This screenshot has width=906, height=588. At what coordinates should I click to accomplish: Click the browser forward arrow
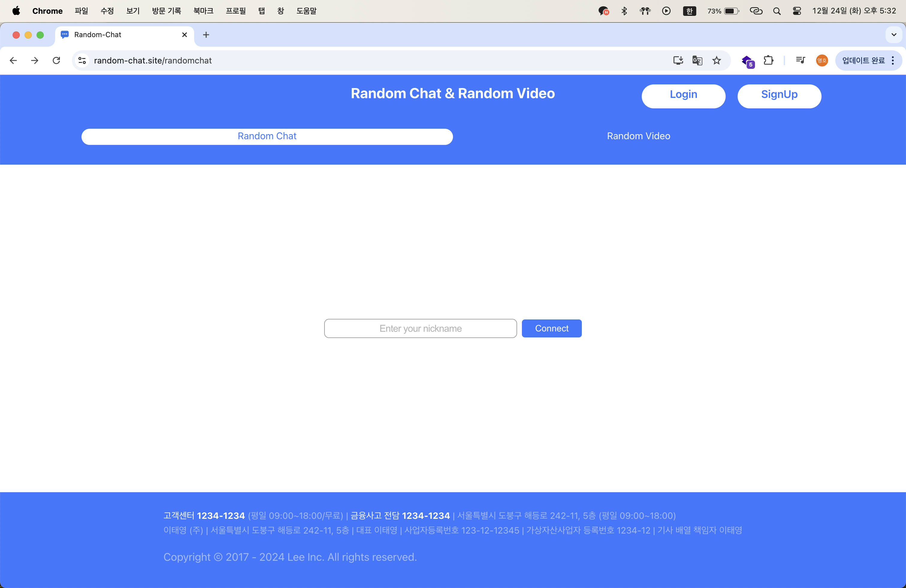click(x=35, y=60)
